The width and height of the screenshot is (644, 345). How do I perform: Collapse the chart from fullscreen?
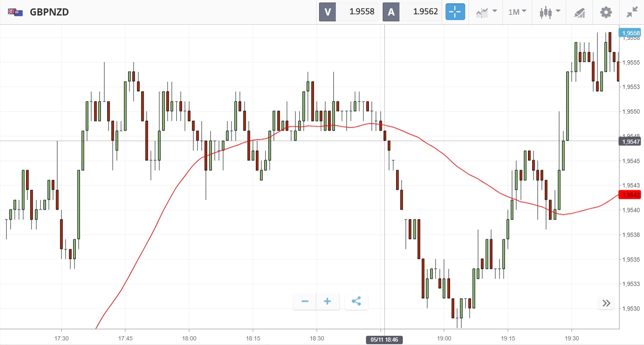632,12
